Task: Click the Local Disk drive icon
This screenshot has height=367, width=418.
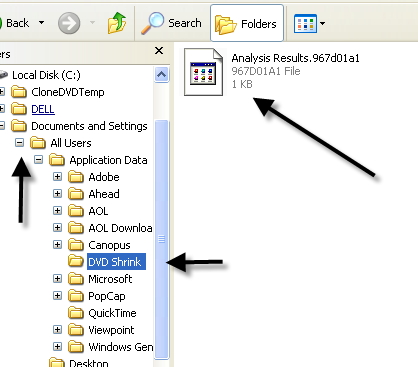Action: pyautogui.click(x=3, y=75)
